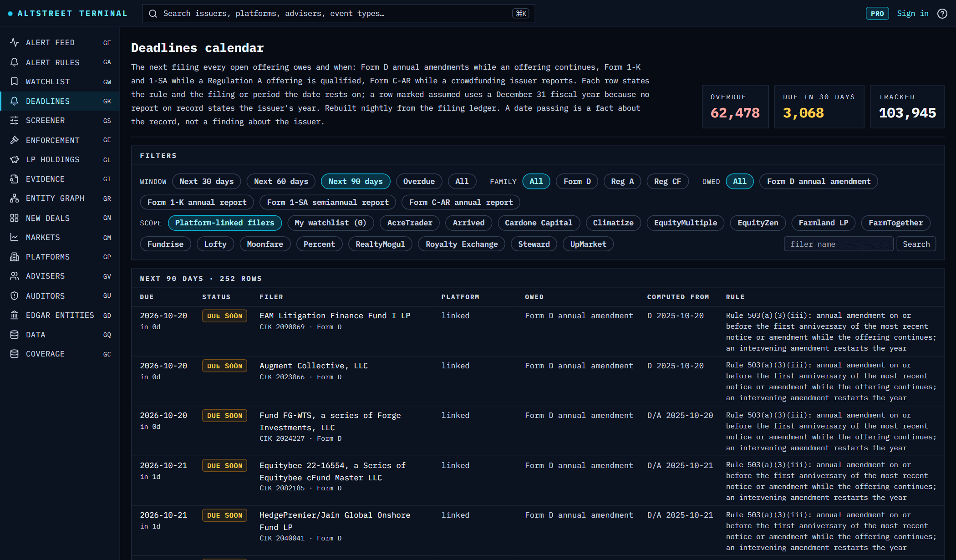Click CIK 2024227 text in Forge row
956x560 pixels.
pyautogui.click(x=282, y=438)
